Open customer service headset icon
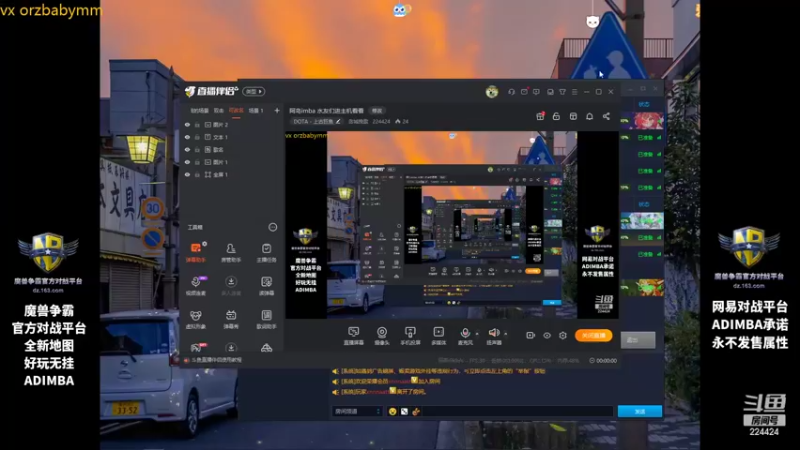Viewport: 800px width, 450px height. [x=511, y=92]
